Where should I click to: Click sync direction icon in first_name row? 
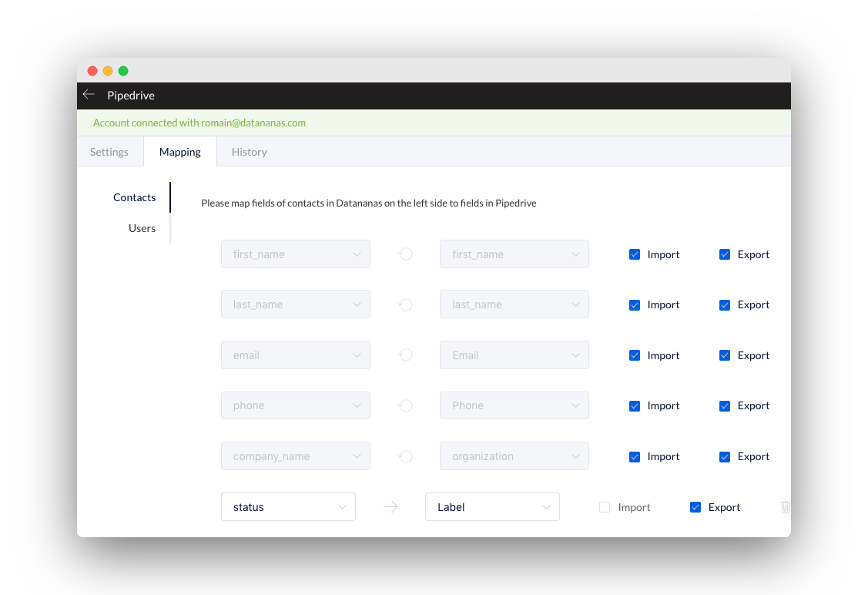point(405,254)
